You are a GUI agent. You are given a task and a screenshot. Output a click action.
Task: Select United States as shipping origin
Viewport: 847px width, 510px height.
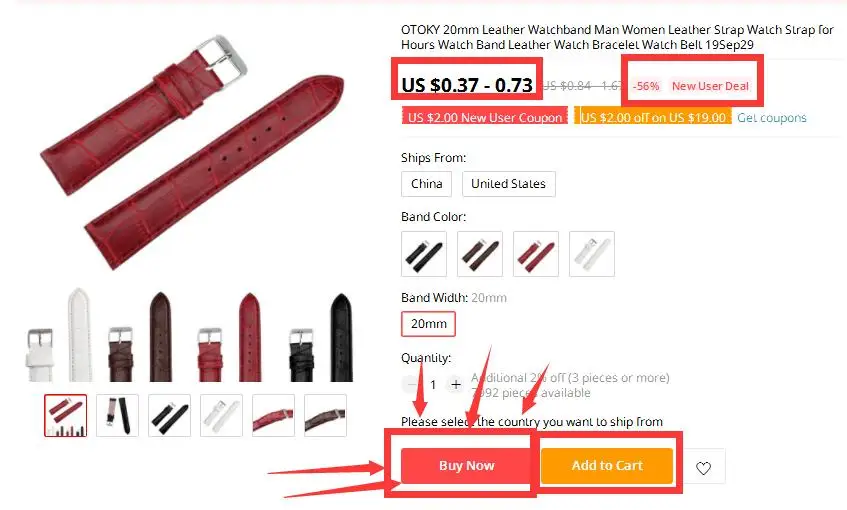pos(508,184)
